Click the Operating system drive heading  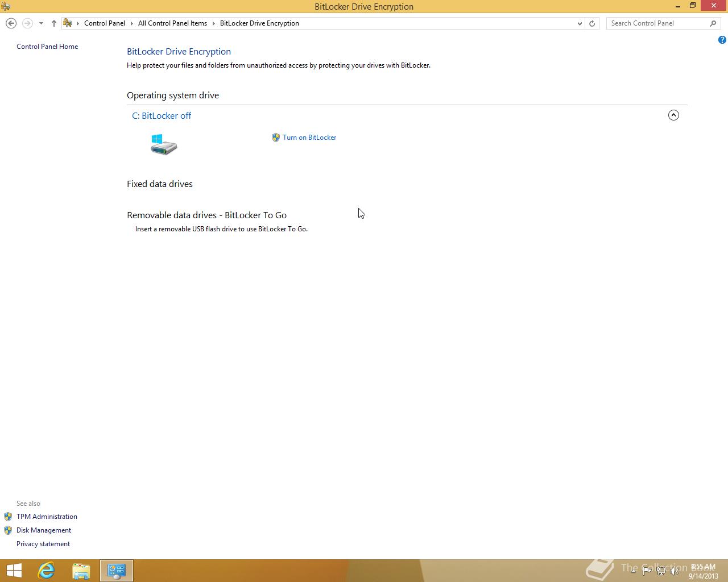click(x=173, y=95)
